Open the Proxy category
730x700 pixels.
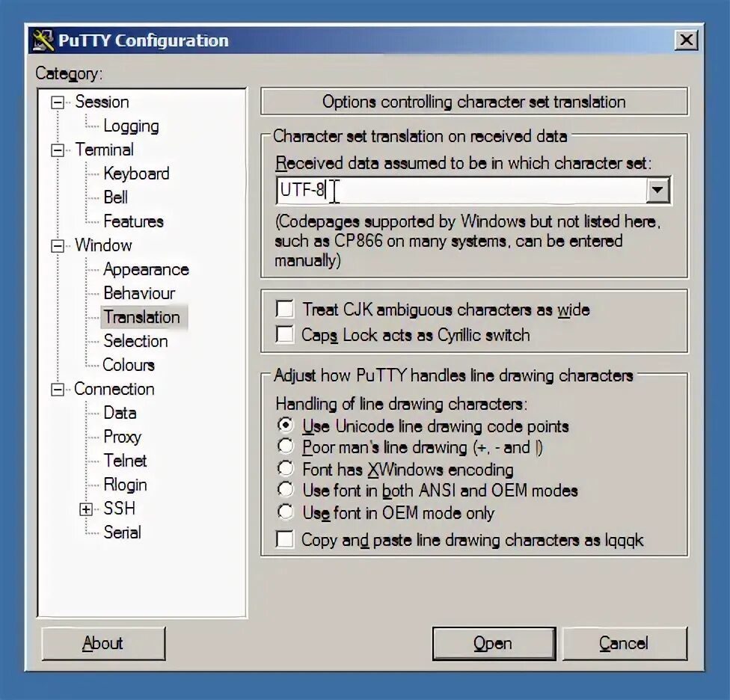[123, 437]
